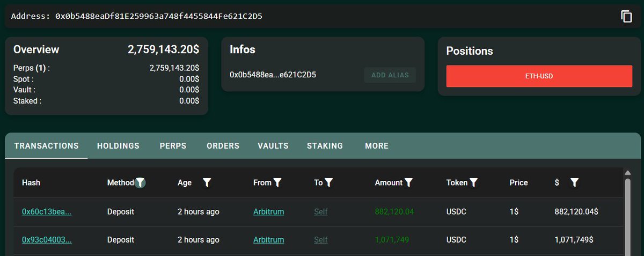
Task: Open the Method column filter icon
Action: [140, 182]
